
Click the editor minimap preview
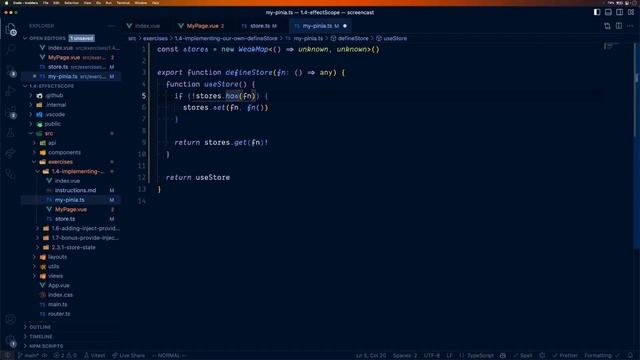[611, 47]
